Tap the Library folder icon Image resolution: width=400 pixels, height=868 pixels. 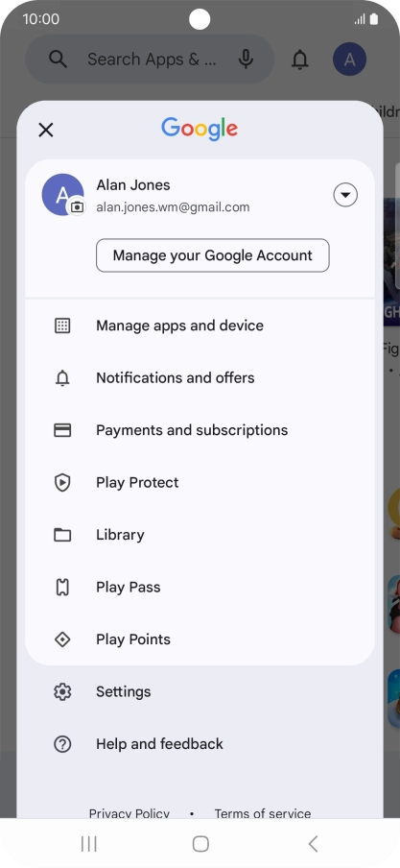62,535
